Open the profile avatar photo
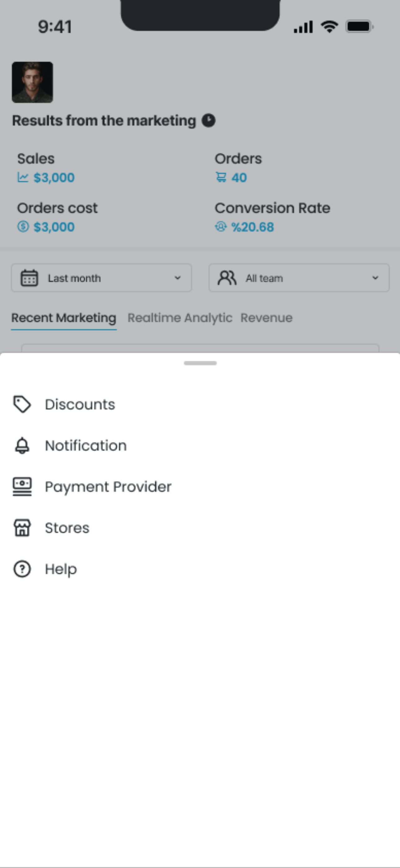The height and width of the screenshot is (868, 400). [x=32, y=82]
